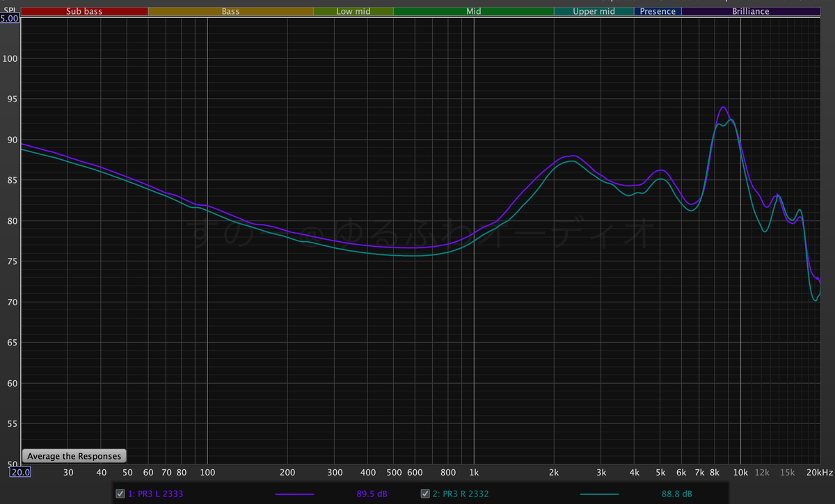Image resolution: width=835 pixels, height=504 pixels.
Task: Uncheck the PR3 R 2332 trace checkbox
Action: click(x=426, y=494)
